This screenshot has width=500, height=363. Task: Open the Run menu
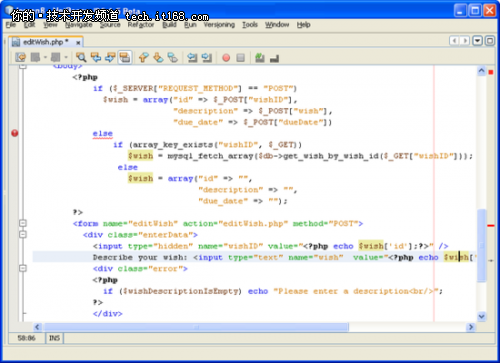pos(190,25)
